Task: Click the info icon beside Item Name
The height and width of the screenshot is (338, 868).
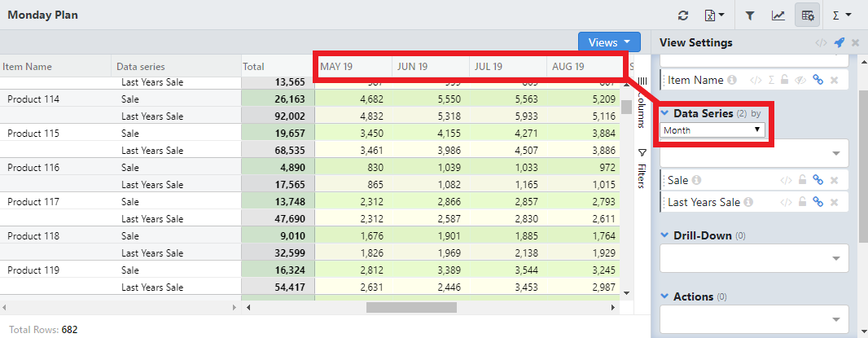Action: pos(732,80)
